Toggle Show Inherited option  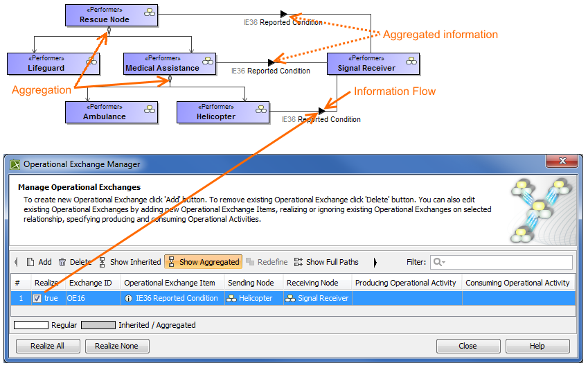130,262
